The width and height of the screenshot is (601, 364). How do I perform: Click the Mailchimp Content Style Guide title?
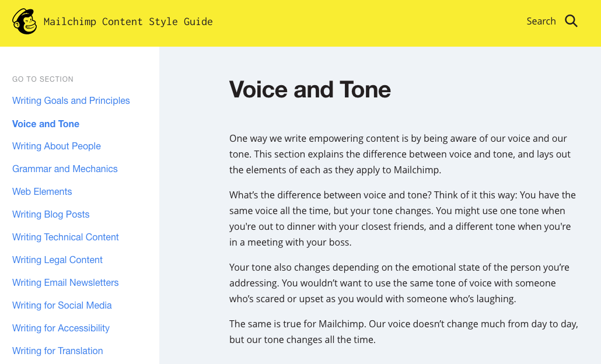128,22
